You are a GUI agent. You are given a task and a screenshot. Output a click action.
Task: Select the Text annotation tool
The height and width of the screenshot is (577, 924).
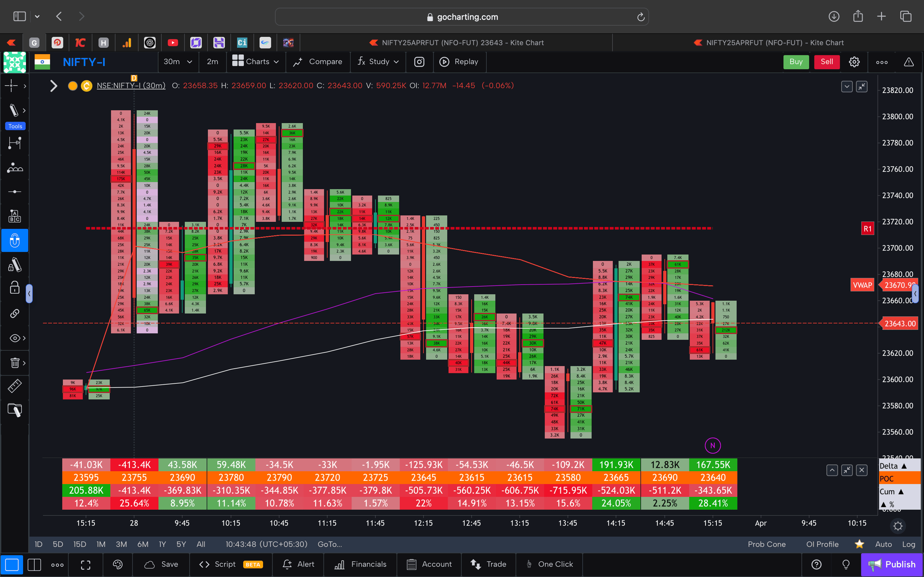15,216
